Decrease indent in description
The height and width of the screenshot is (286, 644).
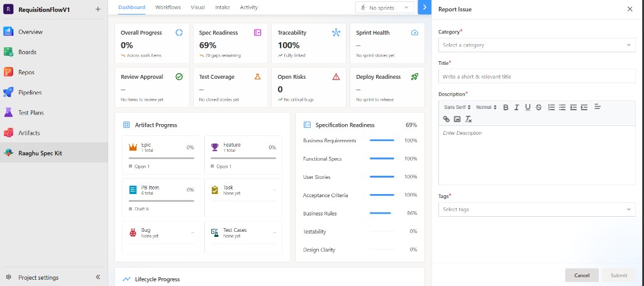point(574,107)
